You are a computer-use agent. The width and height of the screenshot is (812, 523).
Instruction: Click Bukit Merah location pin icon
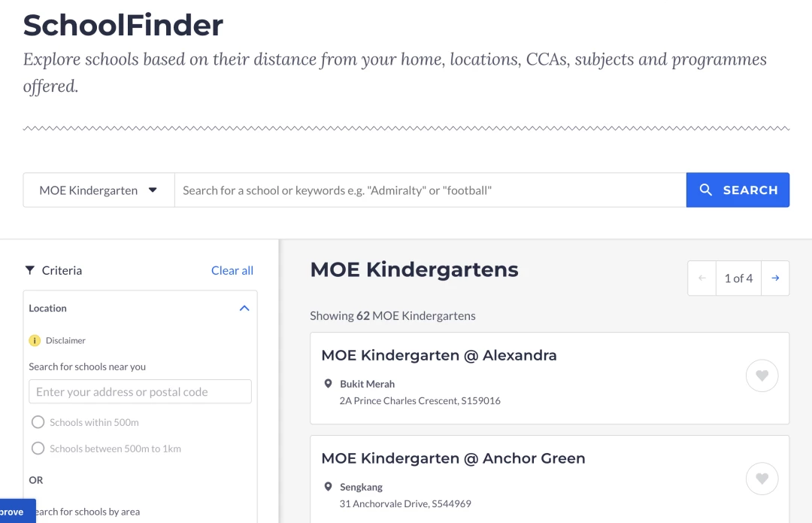(328, 384)
